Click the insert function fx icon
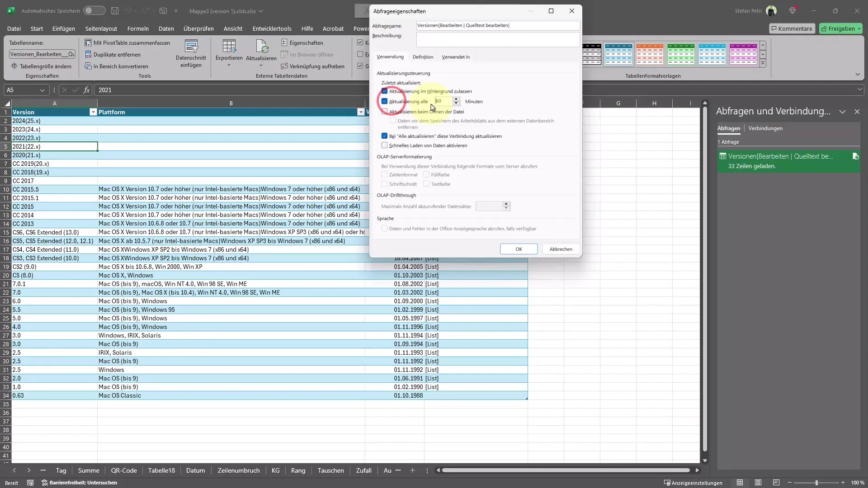Viewport: 868px width, 488px height. [86, 90]
